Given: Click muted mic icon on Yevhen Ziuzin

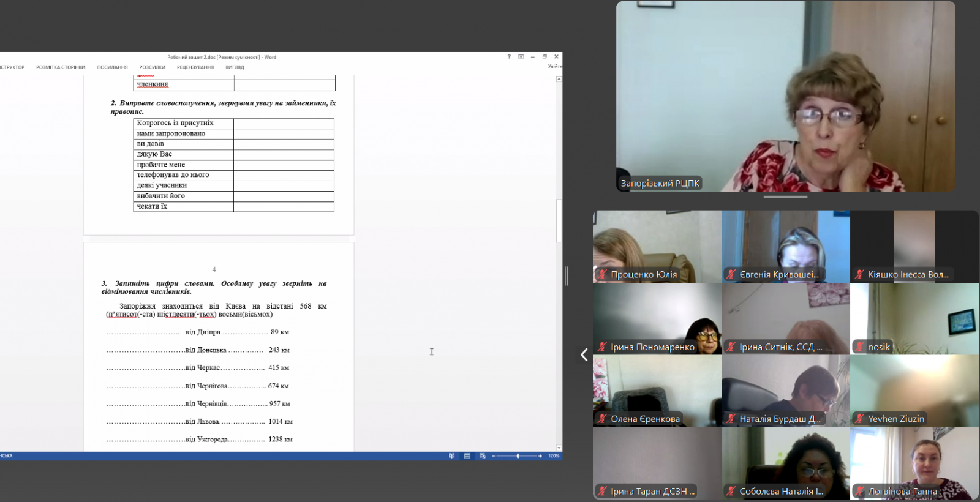Looking at the screenshot, I should tap(860, 419).
